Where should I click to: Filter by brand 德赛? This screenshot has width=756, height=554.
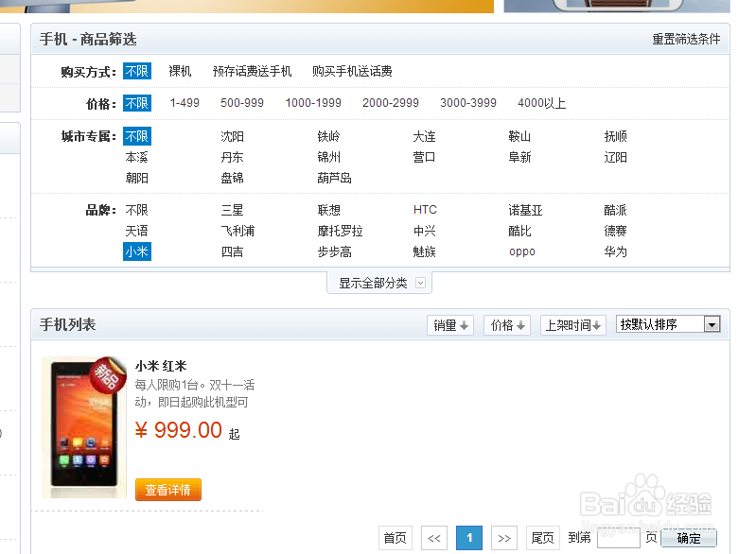tap(616, 231)
